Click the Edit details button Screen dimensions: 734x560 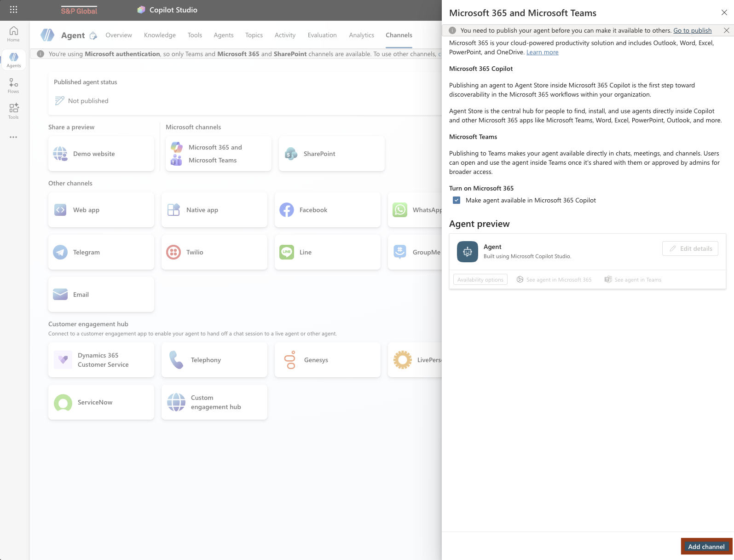[690, 248]
